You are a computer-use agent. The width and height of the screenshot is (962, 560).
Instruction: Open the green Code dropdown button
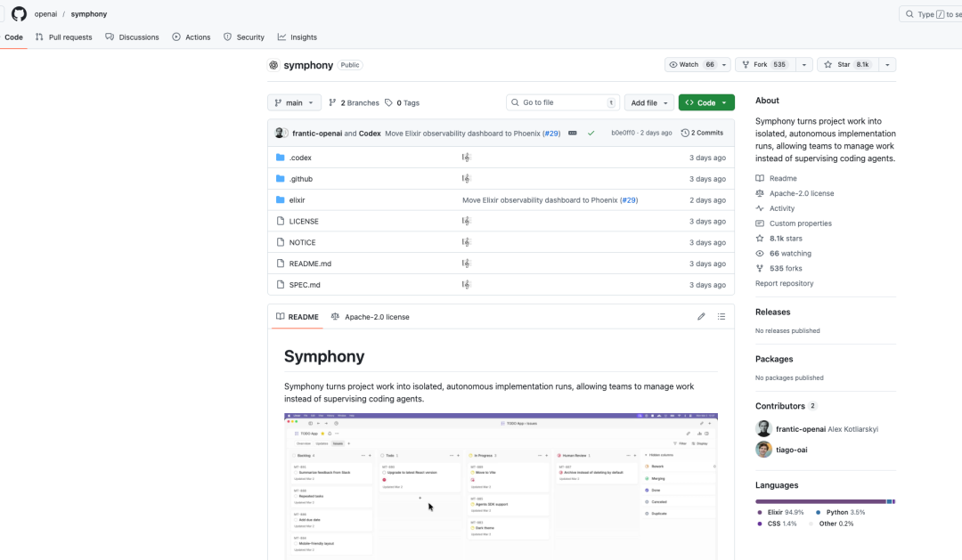[x=706, y=103]
